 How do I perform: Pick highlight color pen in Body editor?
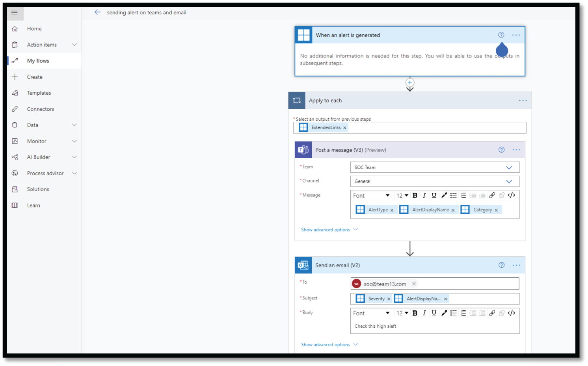(444, 313)
